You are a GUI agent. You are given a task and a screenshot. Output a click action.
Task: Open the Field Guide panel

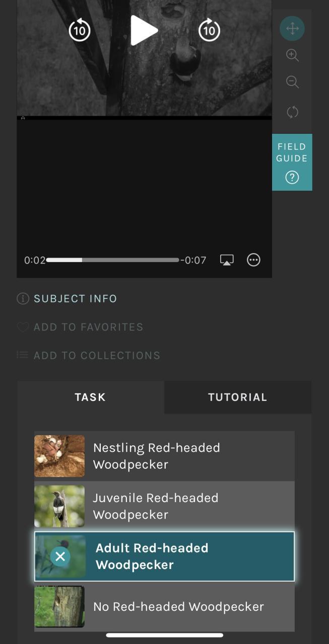click(292, 162)
